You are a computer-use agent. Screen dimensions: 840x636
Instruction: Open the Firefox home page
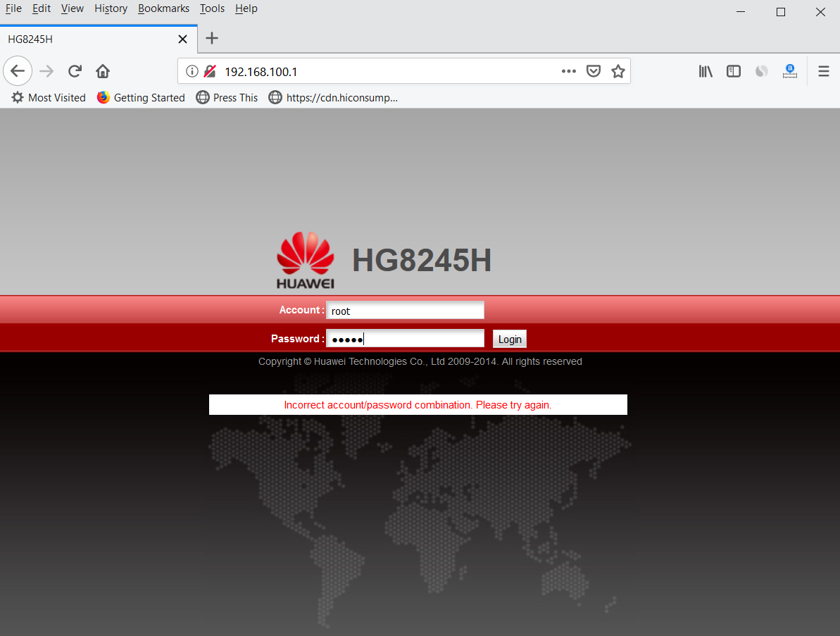coord(103,70)
